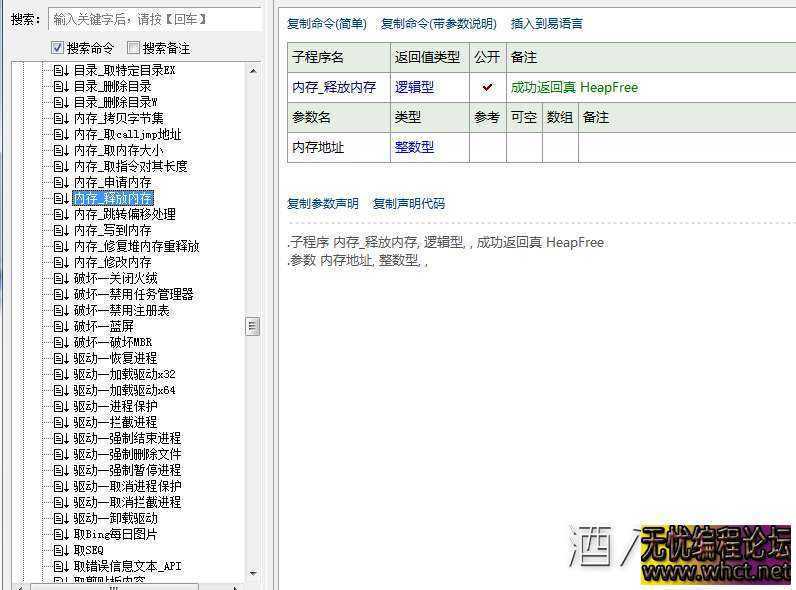Click 复制命令(带参数说明) link
This screenshot has height=590, width=796.
point(438,24)
